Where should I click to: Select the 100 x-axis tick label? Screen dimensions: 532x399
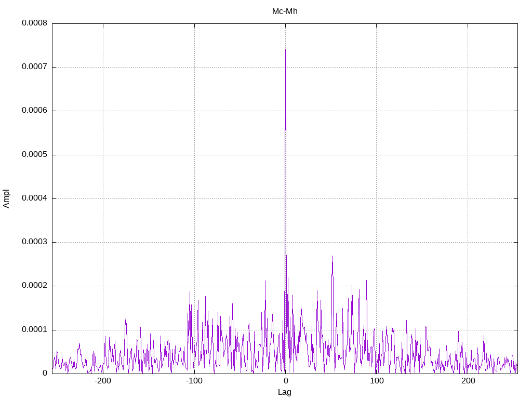coord(376,381)
